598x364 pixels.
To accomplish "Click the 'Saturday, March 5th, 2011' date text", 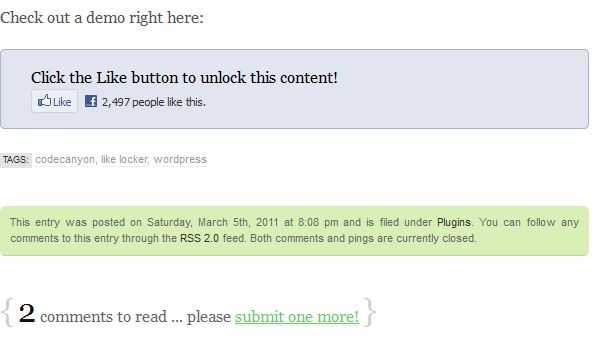I will coord(212,222).
